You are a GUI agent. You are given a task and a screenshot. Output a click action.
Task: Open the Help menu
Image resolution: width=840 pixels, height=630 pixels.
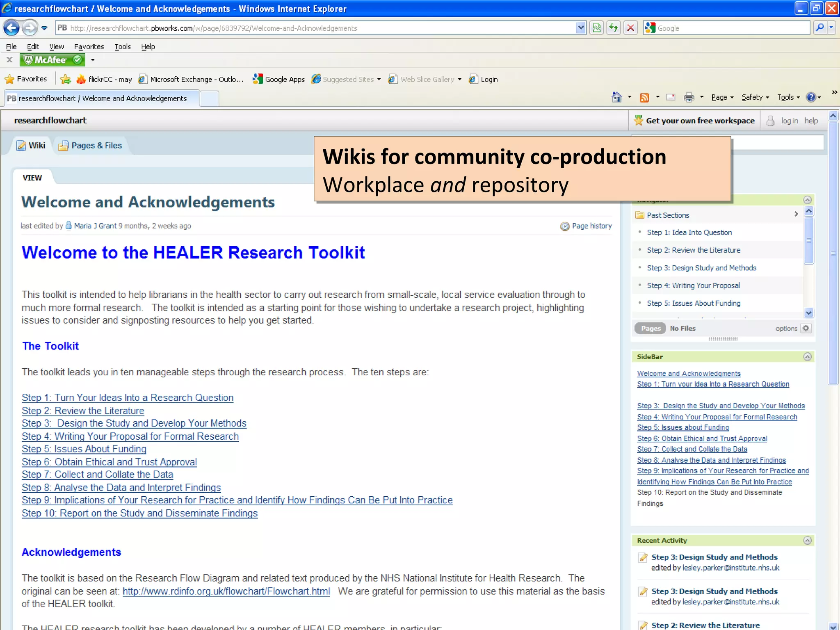pyautogui.click(x=148, y=46)
